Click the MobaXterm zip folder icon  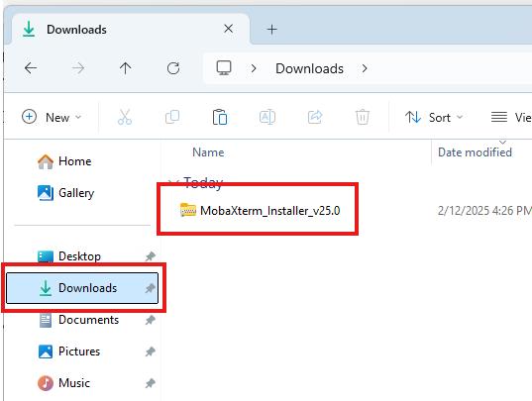pyautogui.click(x=188, y=210)
